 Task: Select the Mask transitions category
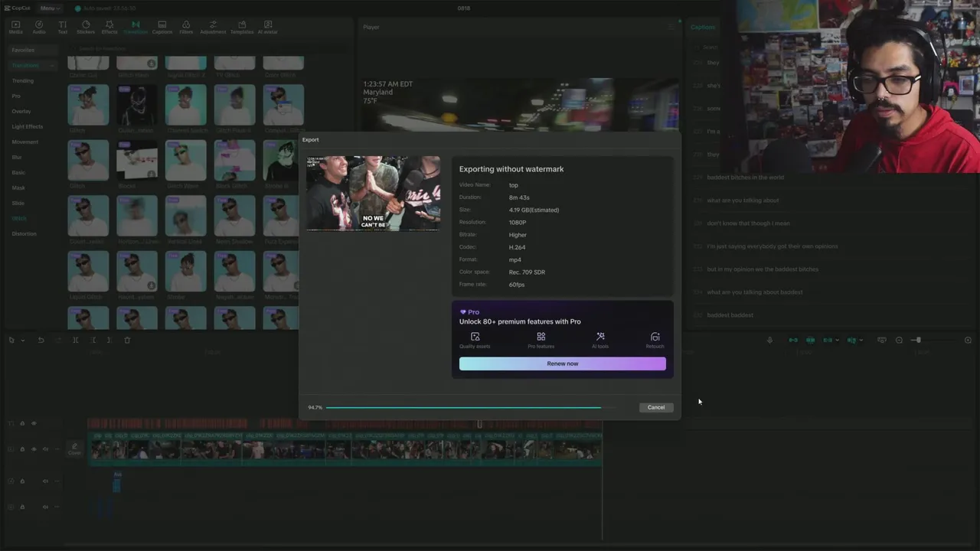18,187
